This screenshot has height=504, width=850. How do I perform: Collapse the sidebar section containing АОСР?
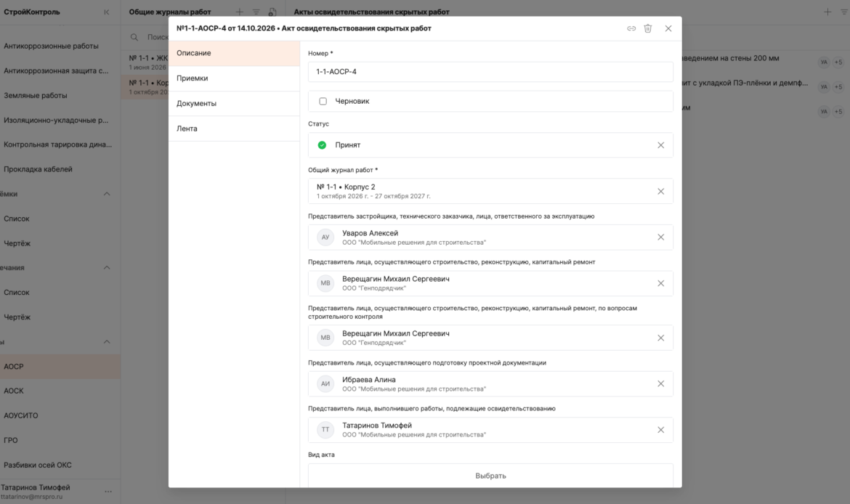(107, 342)
